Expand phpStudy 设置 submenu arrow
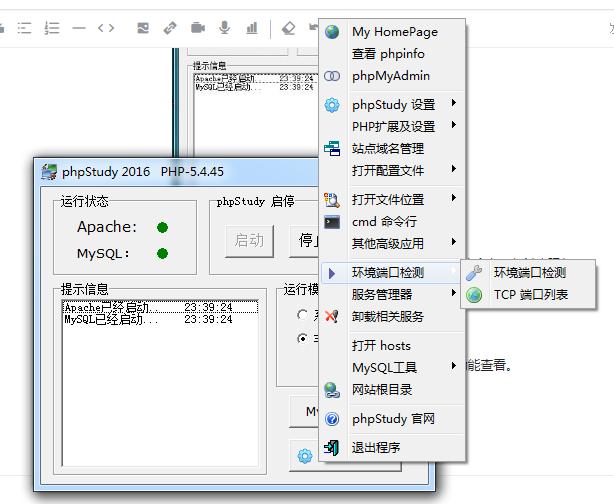614x504 pixels. (x=453, y=103)
